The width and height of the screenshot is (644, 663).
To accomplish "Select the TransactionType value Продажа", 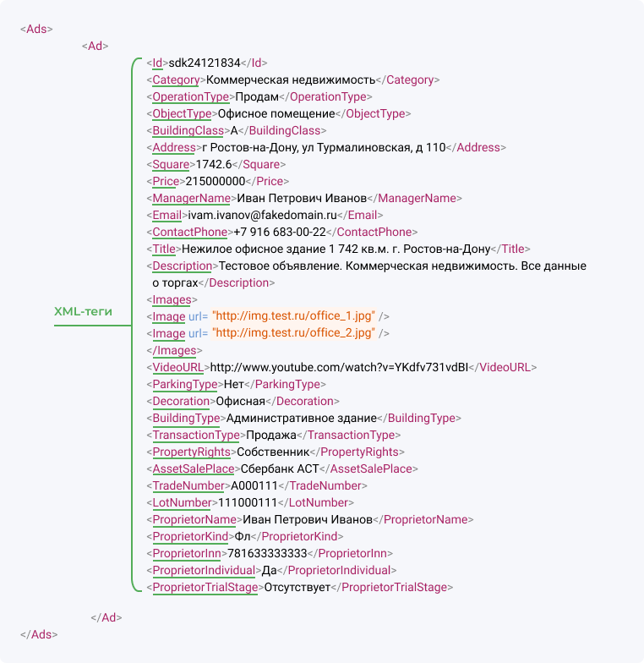I will point(270,435).
